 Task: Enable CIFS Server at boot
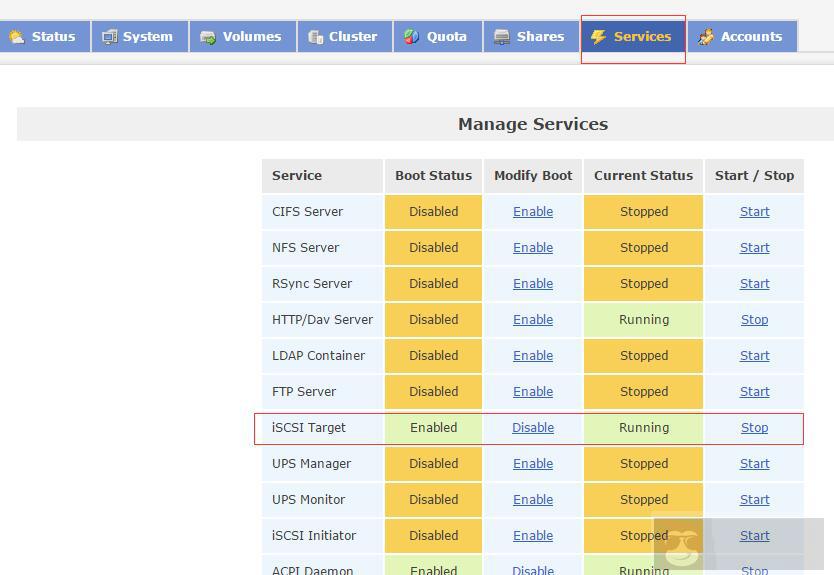pos(533,212)
